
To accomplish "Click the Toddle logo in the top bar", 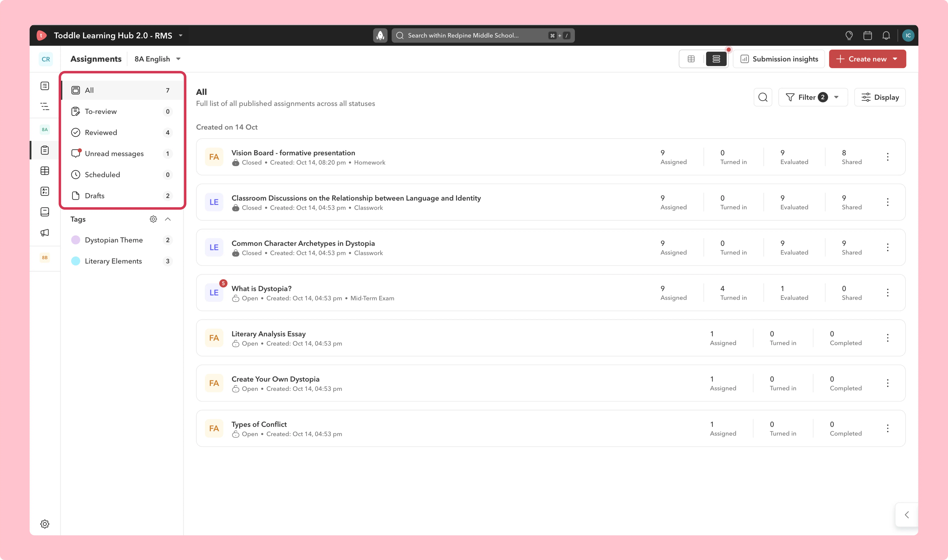I will click(42, 35).
